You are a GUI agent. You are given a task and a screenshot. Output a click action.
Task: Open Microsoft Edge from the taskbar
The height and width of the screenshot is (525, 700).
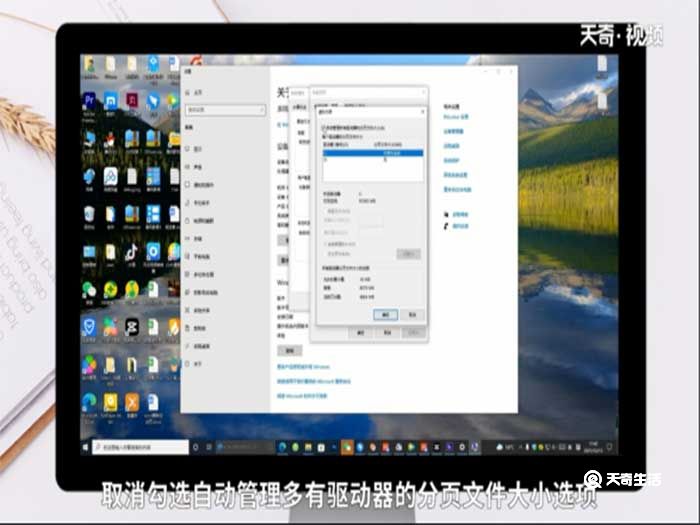282,446
